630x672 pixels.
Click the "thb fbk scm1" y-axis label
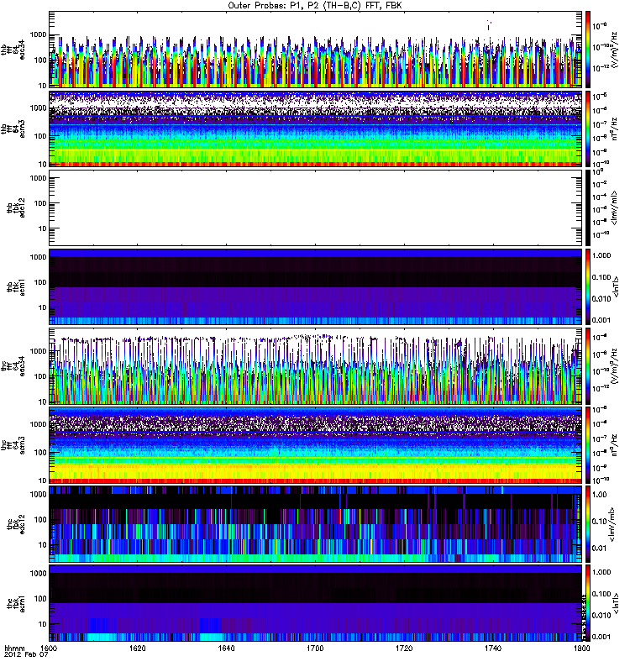[16, 287]
